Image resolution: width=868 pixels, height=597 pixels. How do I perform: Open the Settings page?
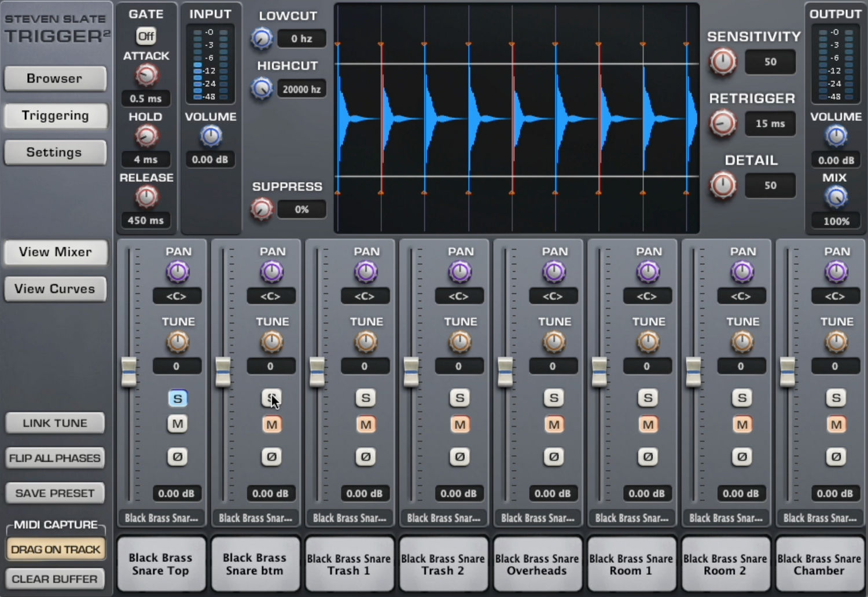pyautogui.click(x=55, y=152)
